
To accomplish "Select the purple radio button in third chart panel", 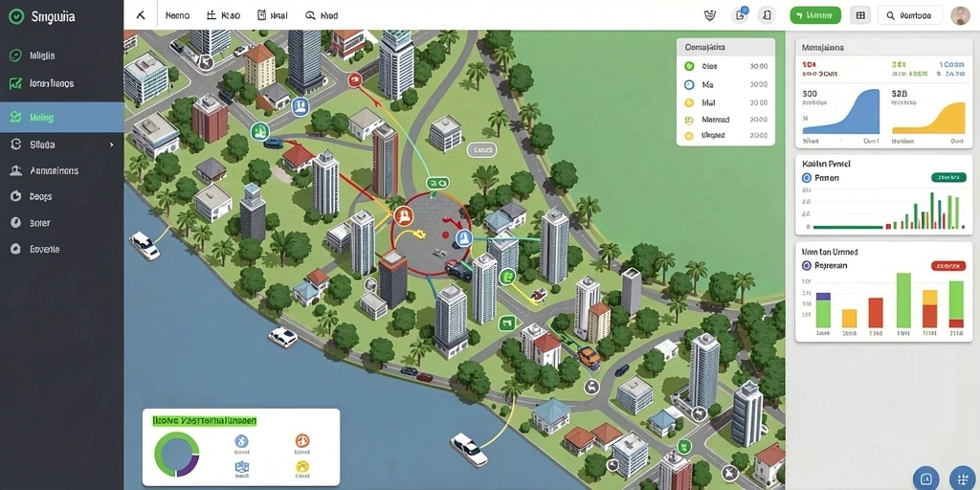I will [x=806, y=266].
